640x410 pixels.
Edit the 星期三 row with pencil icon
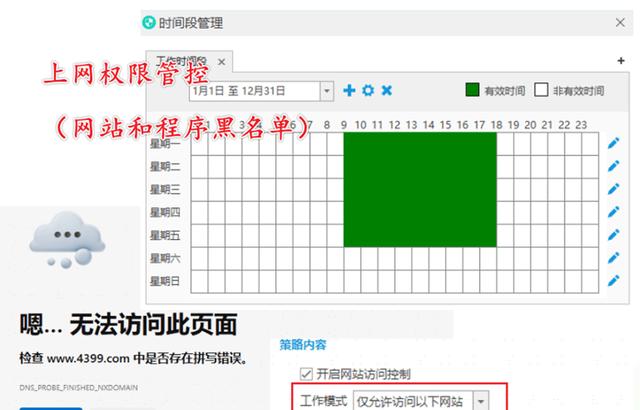pos(613,189)
